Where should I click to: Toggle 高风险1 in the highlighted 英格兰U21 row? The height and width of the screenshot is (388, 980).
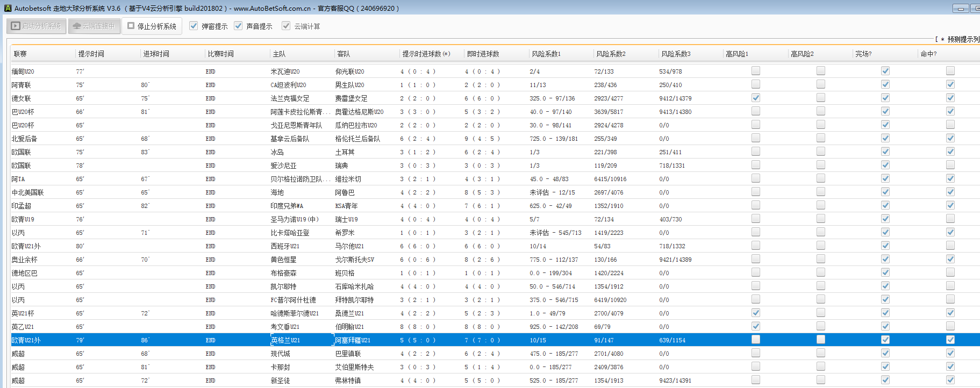756,340
